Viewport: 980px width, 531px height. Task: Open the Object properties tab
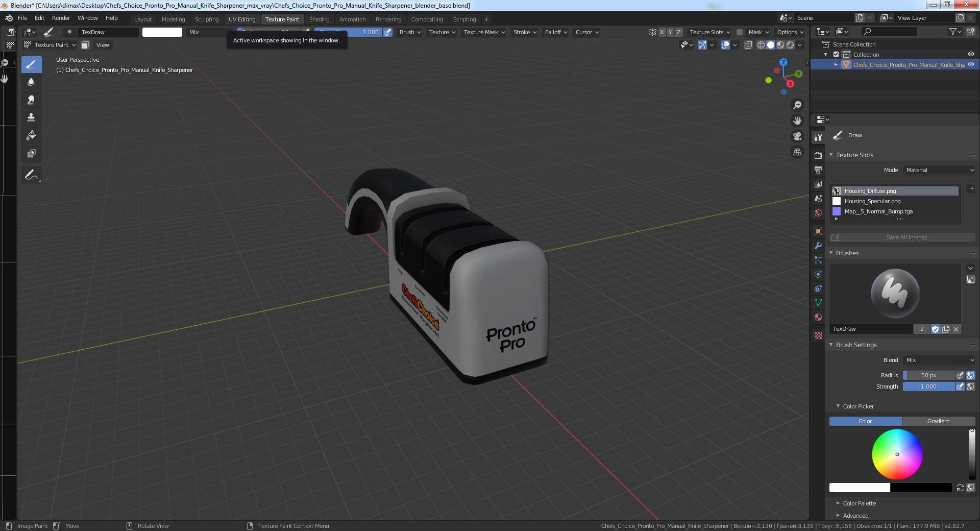[818, 231]
